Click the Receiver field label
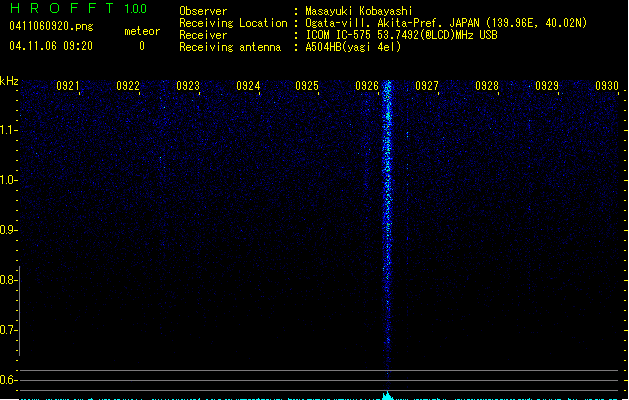The height and width of the screenshot is (400, 629). click(203, 35)
